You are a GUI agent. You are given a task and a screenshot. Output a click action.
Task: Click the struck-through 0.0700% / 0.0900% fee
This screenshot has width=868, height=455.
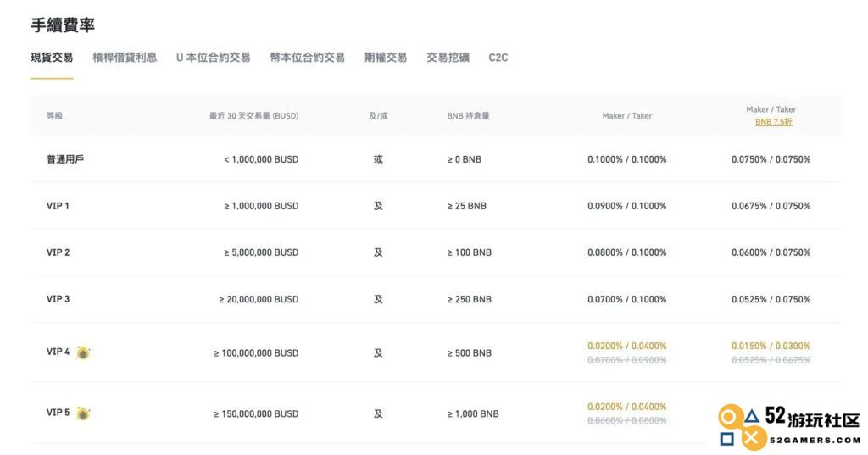627,360
